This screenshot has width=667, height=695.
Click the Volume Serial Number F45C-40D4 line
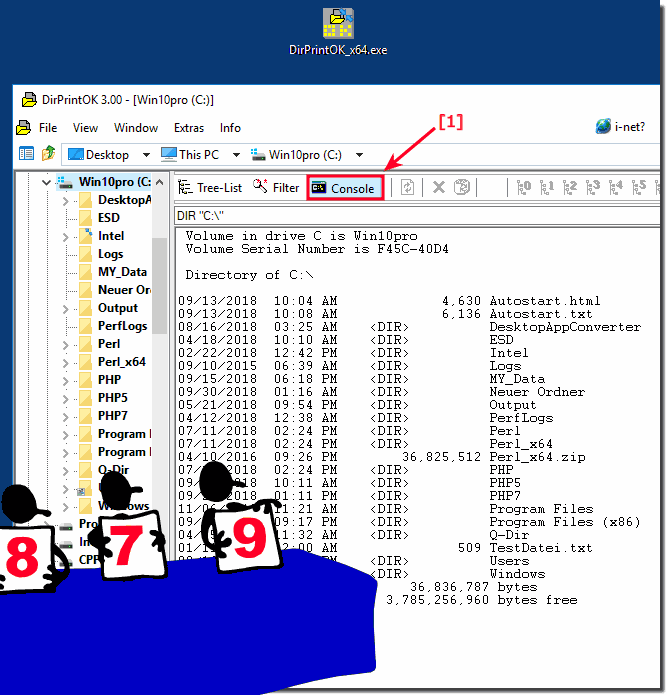(317, 249)
